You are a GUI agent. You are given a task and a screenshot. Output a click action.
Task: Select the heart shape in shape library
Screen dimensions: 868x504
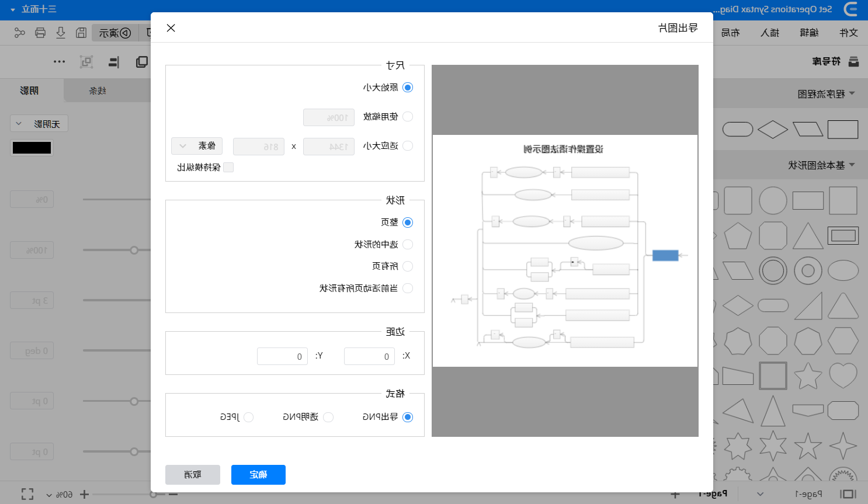pos(843,376)
